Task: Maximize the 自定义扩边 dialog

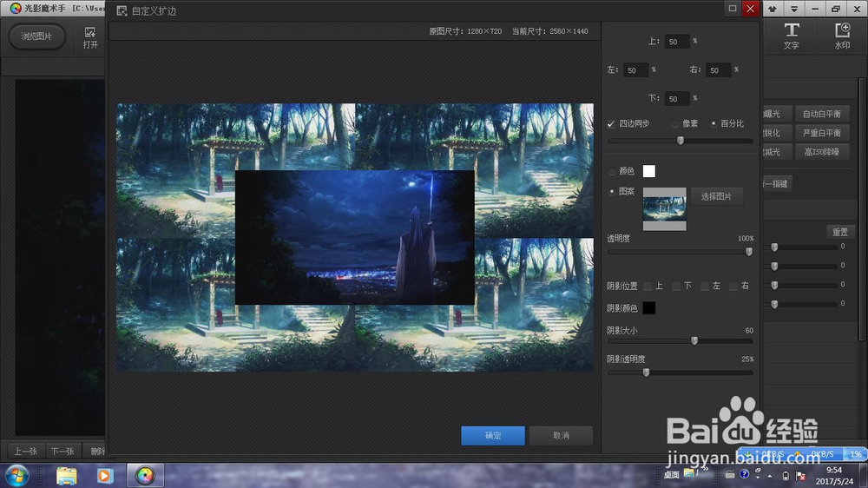Action: click(733, 9)
